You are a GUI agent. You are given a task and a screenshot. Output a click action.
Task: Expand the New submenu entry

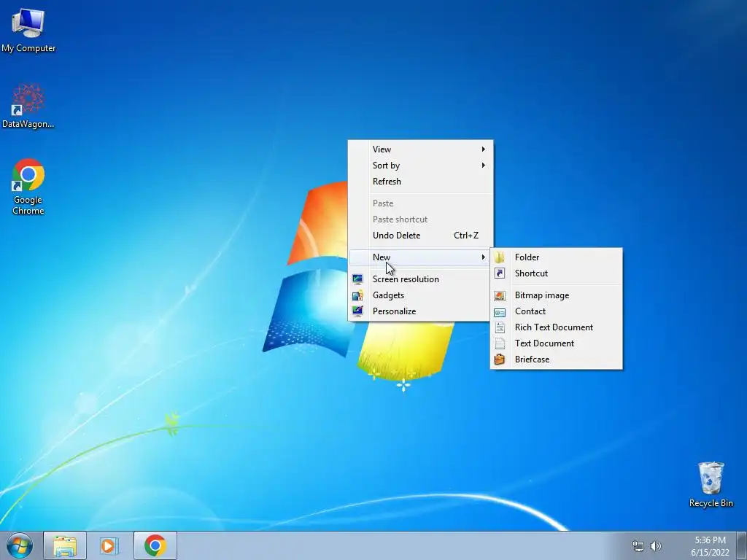click(x=420, y=257)
